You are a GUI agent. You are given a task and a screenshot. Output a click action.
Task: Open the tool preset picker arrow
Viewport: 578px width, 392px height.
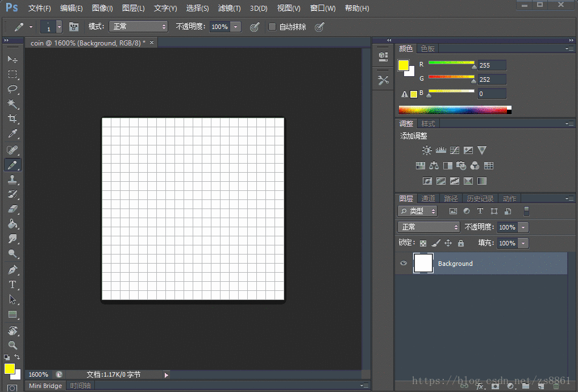click(31, 27)
